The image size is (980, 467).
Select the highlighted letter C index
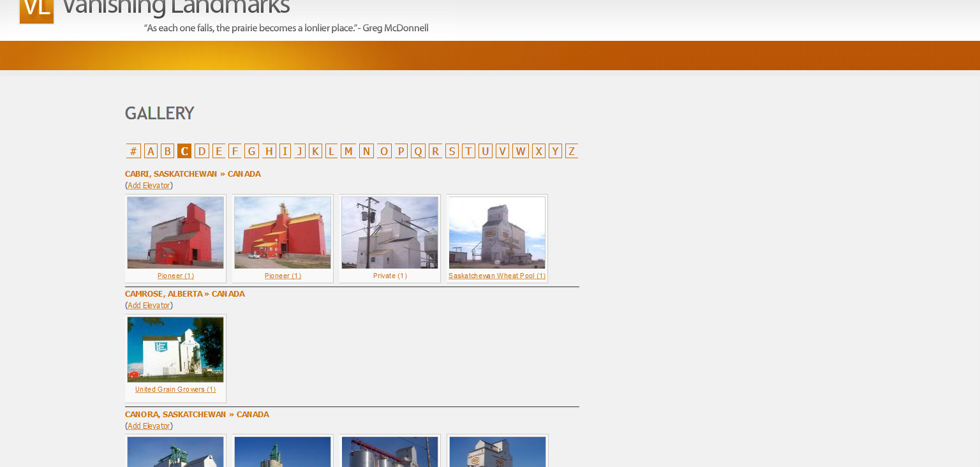pos(184,151)
